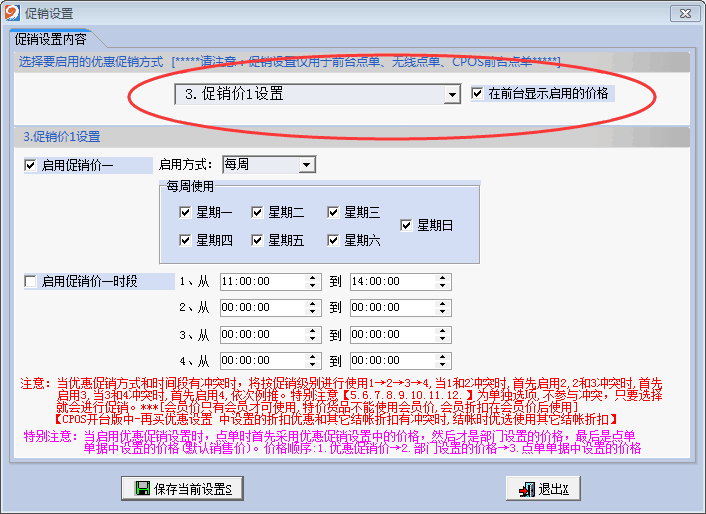Expand the 启用方式 每周 dropdown
The width and height of the screenshot is (706, 514).
click(307, 164)
